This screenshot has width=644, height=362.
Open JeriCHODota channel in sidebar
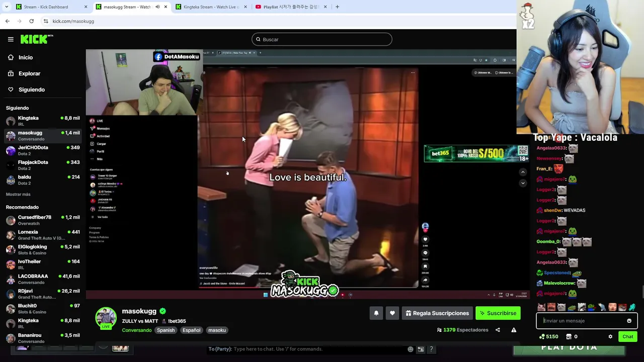click(x=43, y=150)
